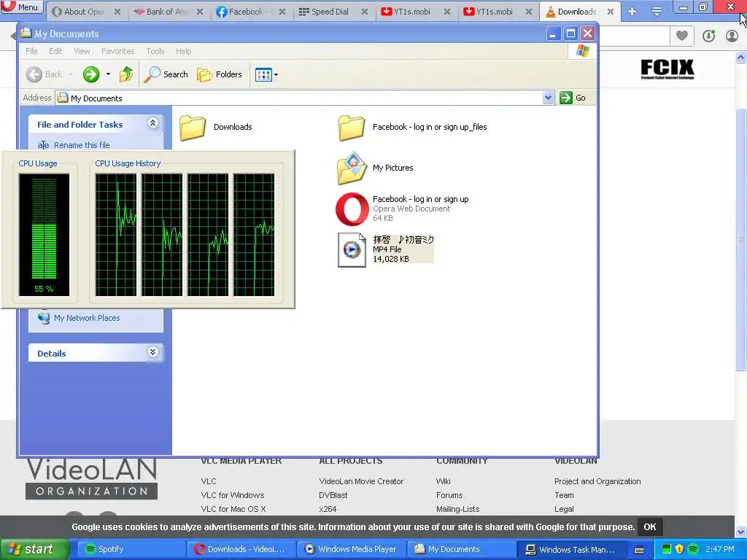Open the Opera Menu button

coord(21,7)
